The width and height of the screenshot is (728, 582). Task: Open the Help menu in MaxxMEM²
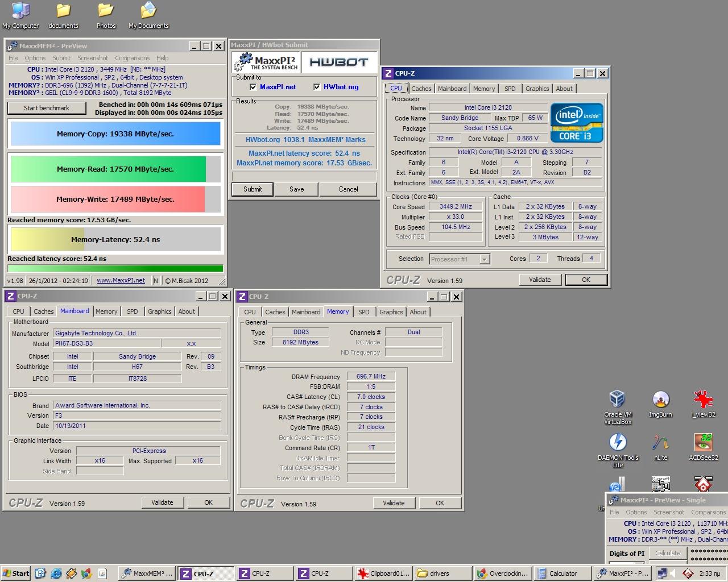tap(163, 58)
